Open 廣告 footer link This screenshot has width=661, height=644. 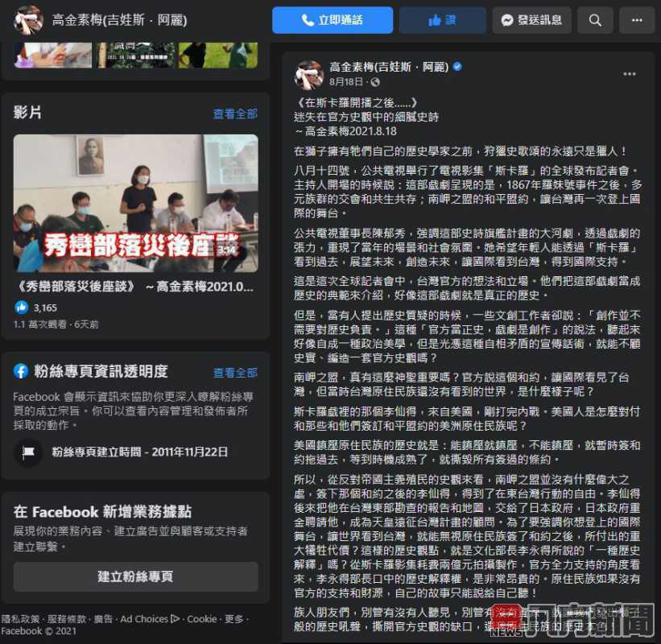103,619
